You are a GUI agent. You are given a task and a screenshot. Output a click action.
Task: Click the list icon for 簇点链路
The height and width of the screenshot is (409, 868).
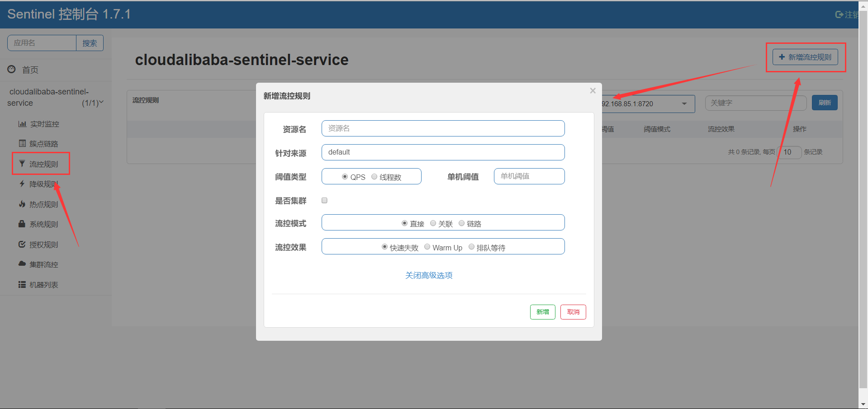point(22,144)
